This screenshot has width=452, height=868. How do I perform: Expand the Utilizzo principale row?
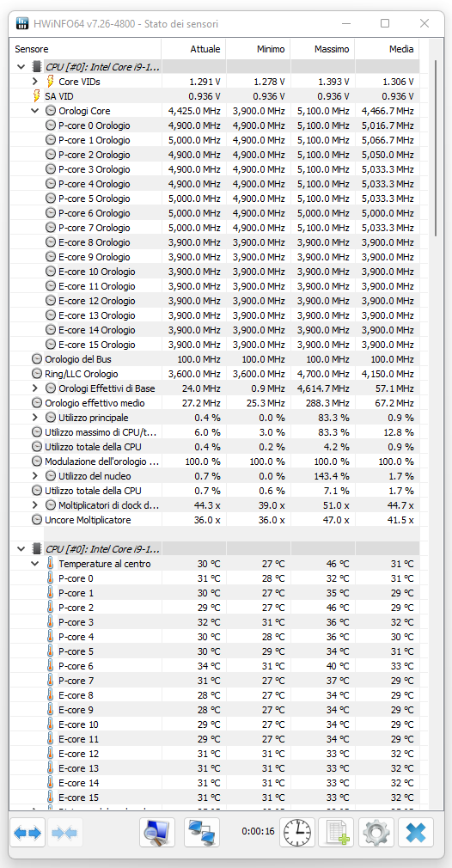point(35,418)
